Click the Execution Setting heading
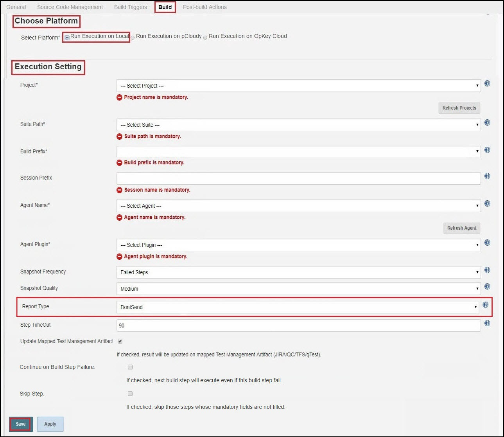This screenshot has width=504, height=437. tap(48, 67)
